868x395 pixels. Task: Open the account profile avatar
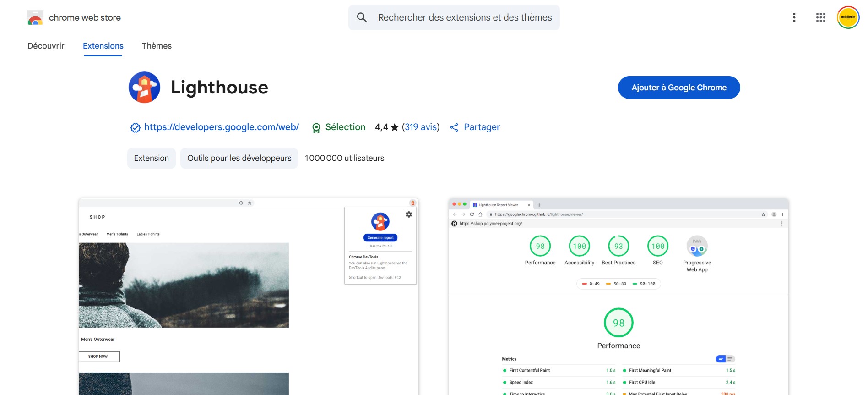pos(848,17)
